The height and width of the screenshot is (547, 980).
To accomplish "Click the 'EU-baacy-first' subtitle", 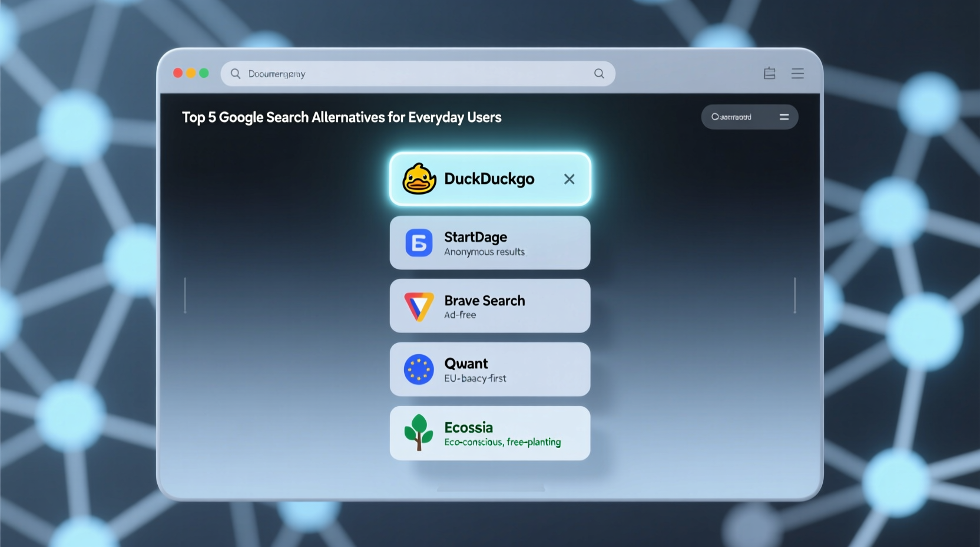I will click(x=475, y=378).
